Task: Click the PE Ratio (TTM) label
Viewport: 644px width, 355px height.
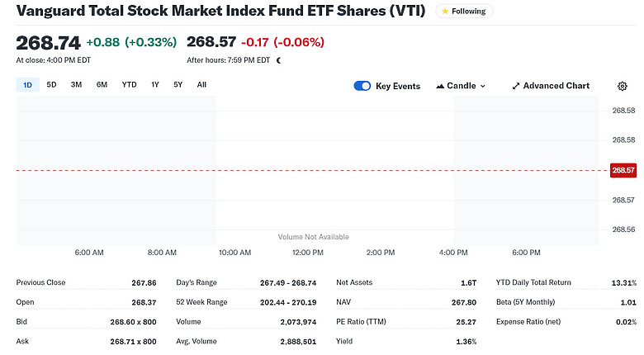Action: pos(361,322)
